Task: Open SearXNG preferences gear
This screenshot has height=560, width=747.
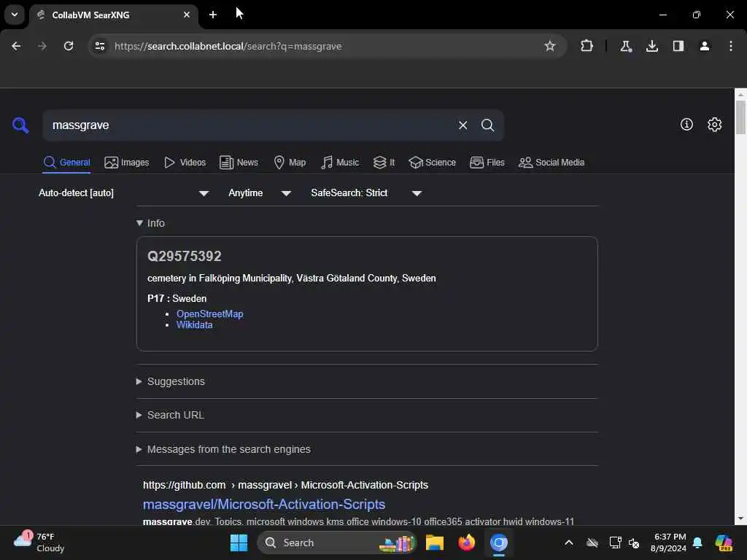Action: pos(714,124)
